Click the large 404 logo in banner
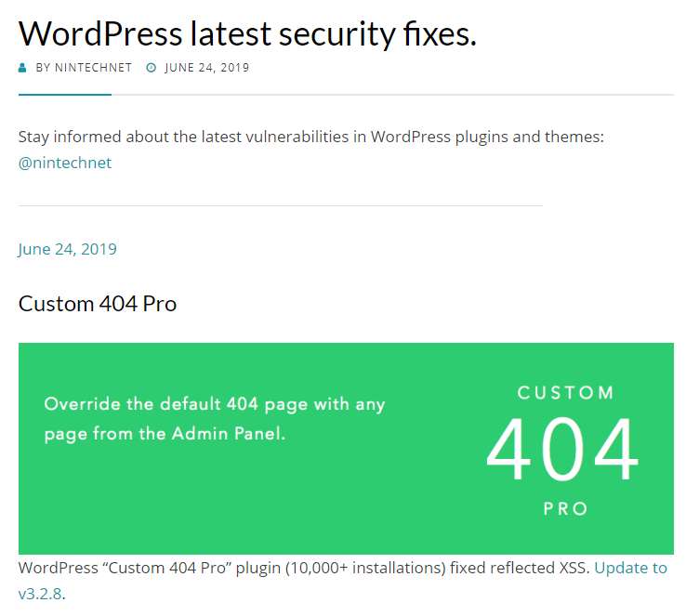 coord(562,449)
